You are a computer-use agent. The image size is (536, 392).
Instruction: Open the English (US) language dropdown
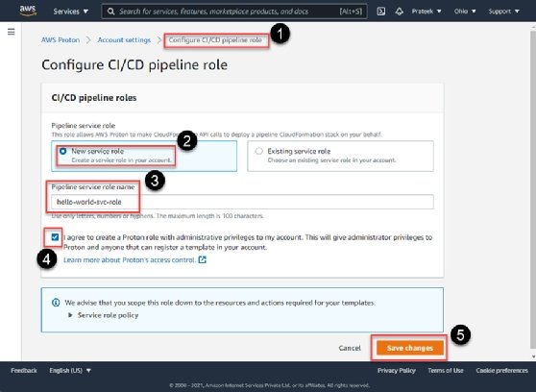pyautogui.click(x=70, y=371)
